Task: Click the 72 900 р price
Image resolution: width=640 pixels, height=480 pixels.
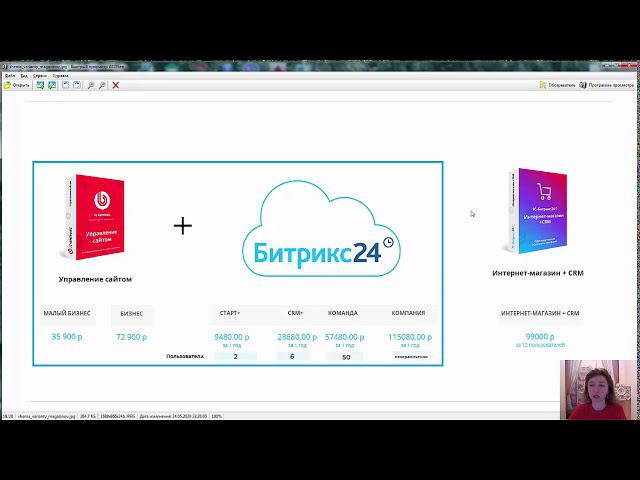Action: (131, 337)
